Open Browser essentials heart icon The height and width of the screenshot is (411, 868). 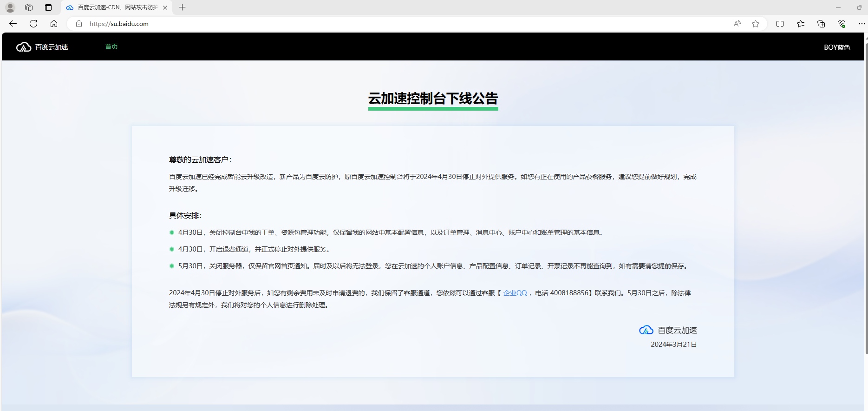click(842, 24)
